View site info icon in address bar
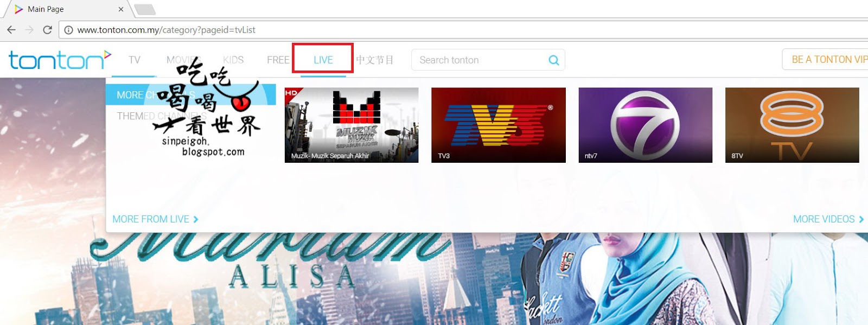868x325 pixels. tap(68, 30)
